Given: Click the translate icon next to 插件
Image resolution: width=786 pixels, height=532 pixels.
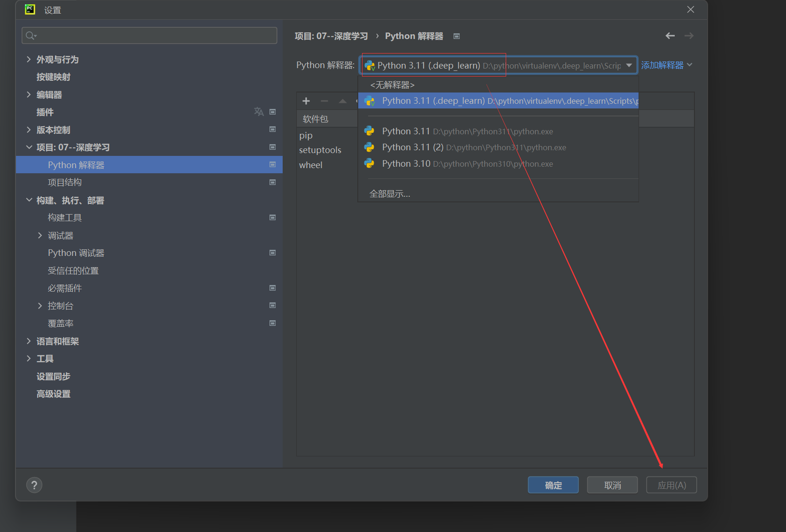Looking at the screenshot, I should click(259, 112).
